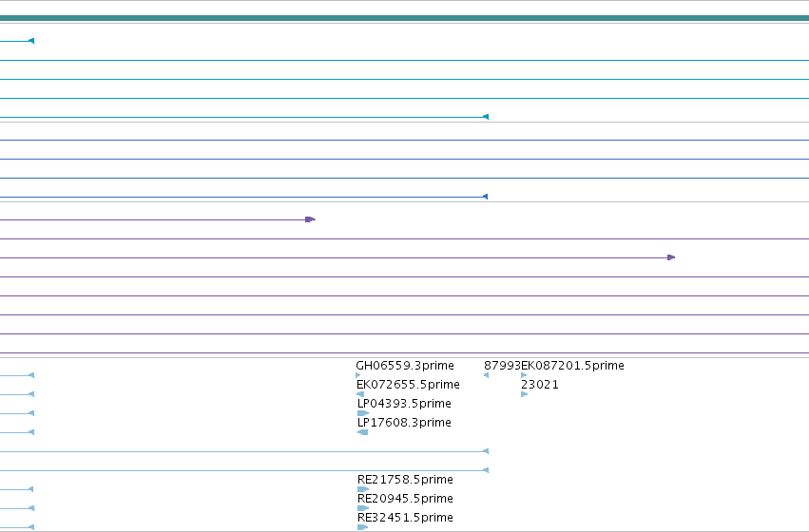Click the cyan arrowhead ending the long cyan transcript

(x=486, y=117)
